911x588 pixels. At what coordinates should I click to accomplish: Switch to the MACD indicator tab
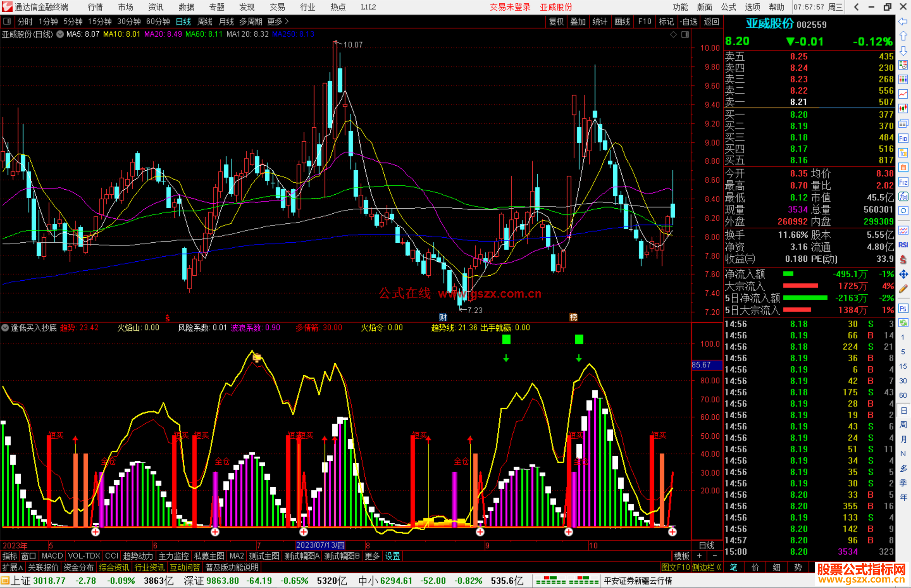(x=52, y=556)
